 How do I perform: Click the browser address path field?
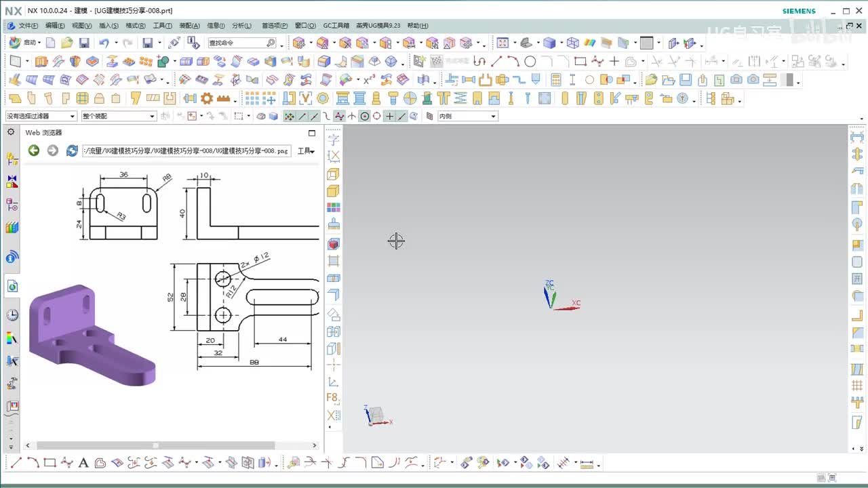point(186,150)
